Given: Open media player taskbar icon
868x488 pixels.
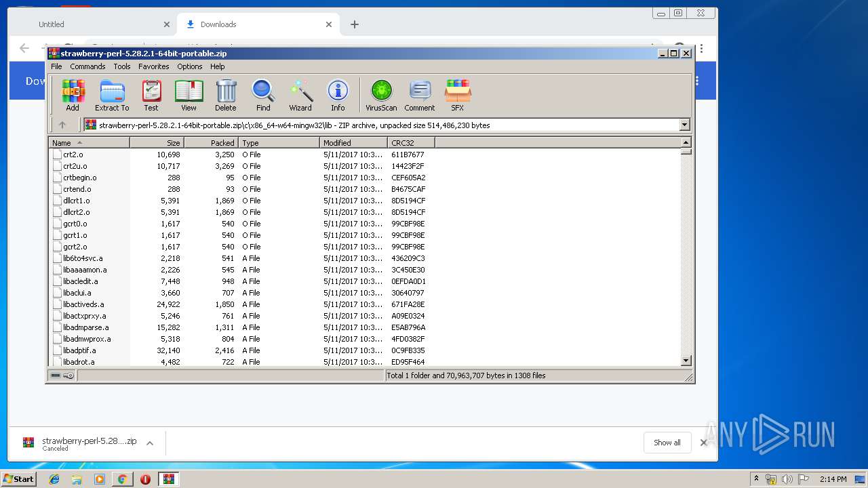Looking at the screenshot, I should click(x=100, y=479).
